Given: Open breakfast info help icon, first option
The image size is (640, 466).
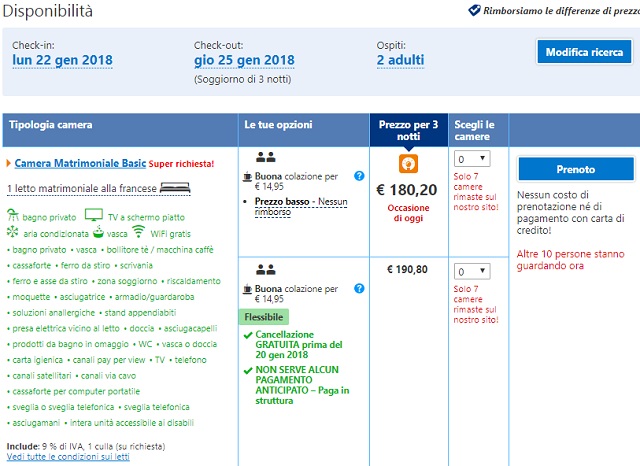Looking at the screenshot, I should (x=359, y=176).
